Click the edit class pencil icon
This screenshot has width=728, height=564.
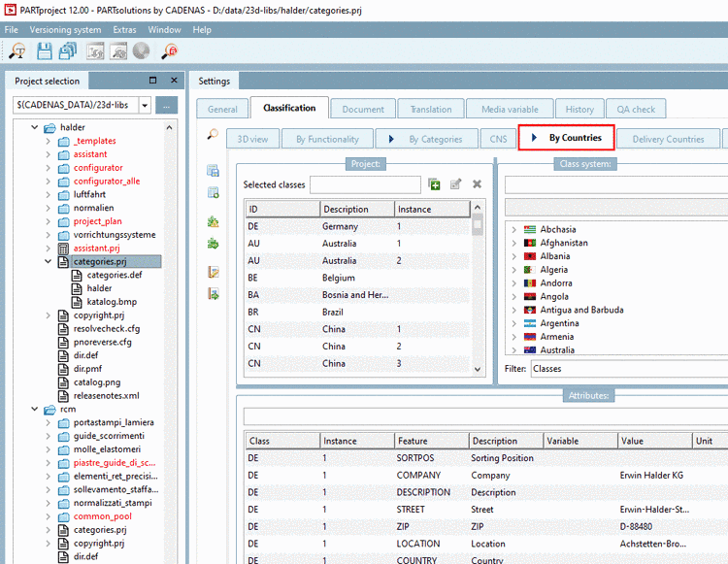pyautogui.click(x=455, y=184)
